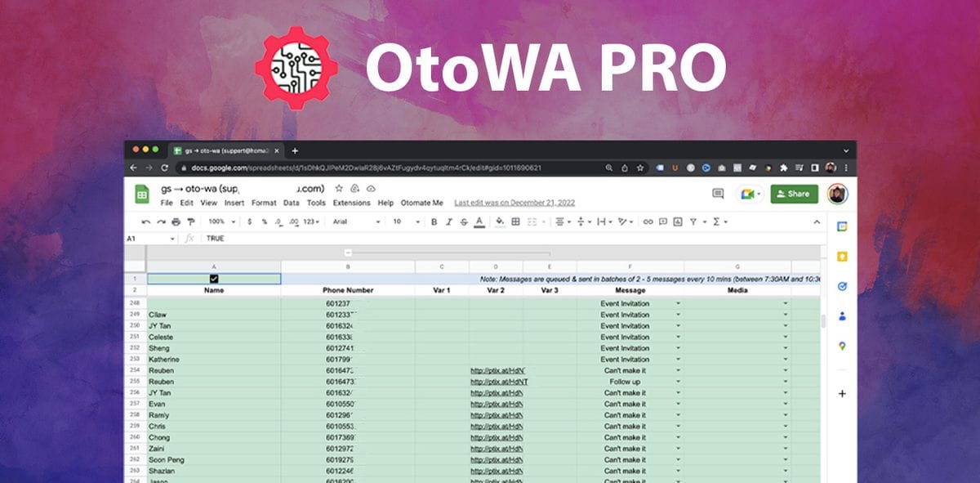The image size is (980, 483).
Task: Click the undo arrow in the toolbar
Action: [x=145, y=221]
